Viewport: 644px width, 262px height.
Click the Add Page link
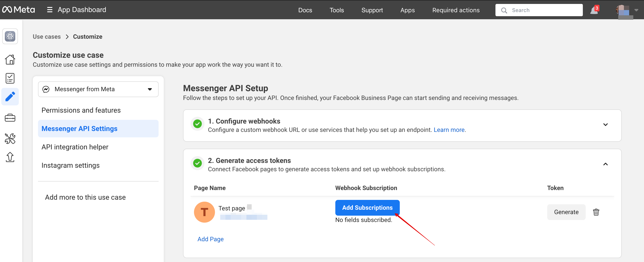click(x=210, y=239)
